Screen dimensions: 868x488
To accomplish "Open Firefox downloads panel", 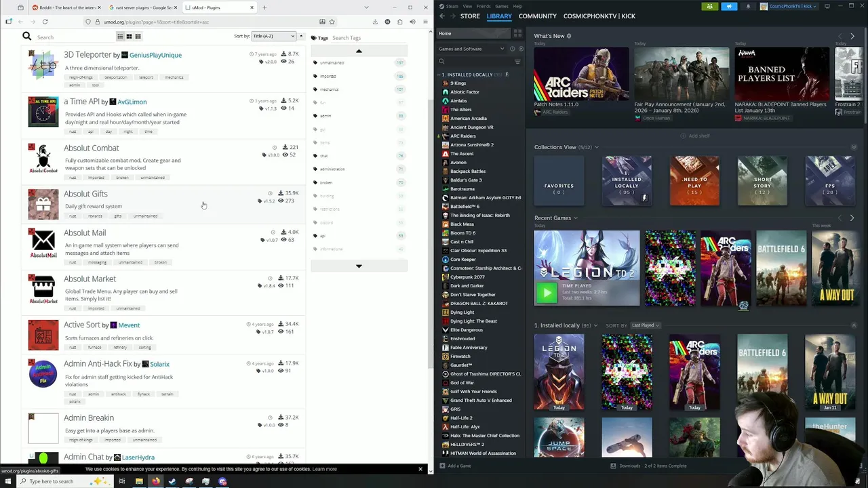I will 376,22.
